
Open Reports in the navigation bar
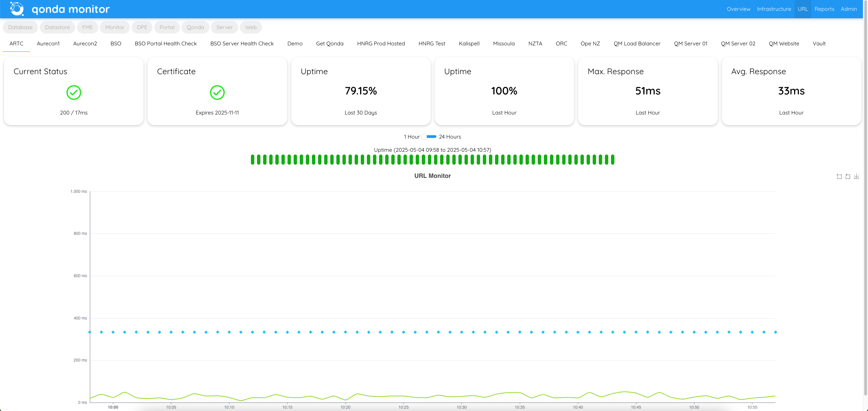click(825, 9)
